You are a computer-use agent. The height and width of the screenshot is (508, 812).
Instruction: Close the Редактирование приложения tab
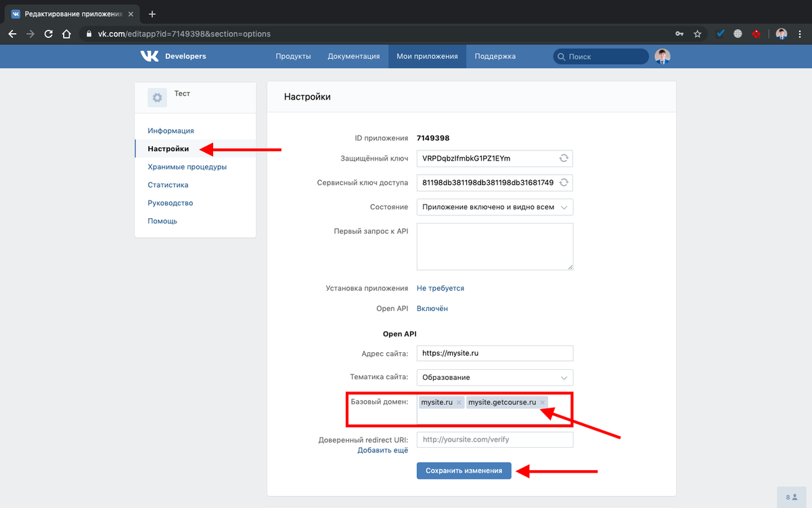point(131,14)
